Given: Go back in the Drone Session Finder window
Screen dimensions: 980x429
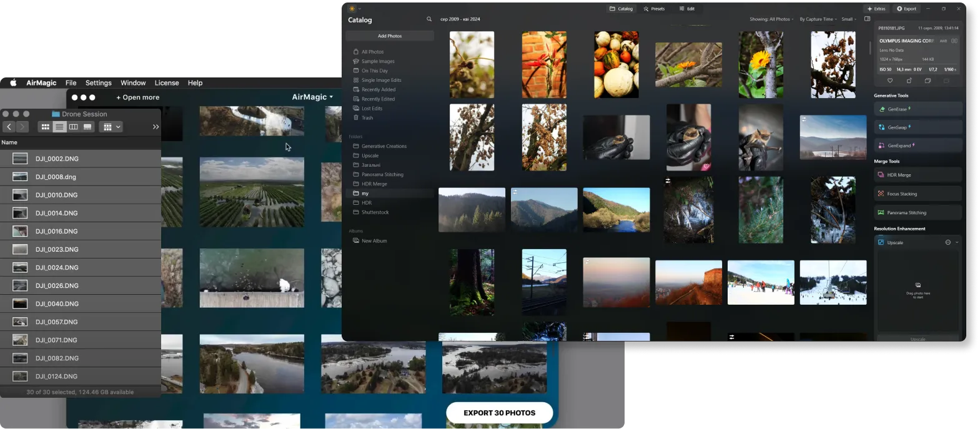Looking at the screenshot, I should [9, 127].
